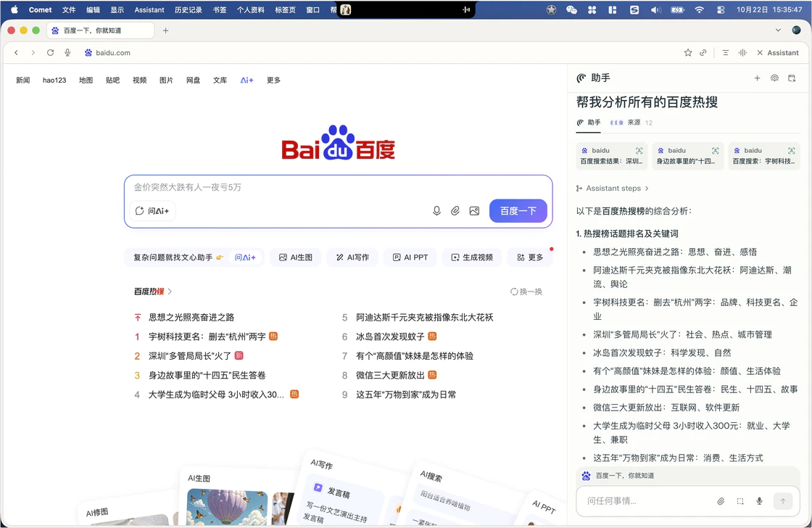This screenshot has width=812, height=528.
Task: Open the Comet browser menu in the menu bar
Action: 40,9
